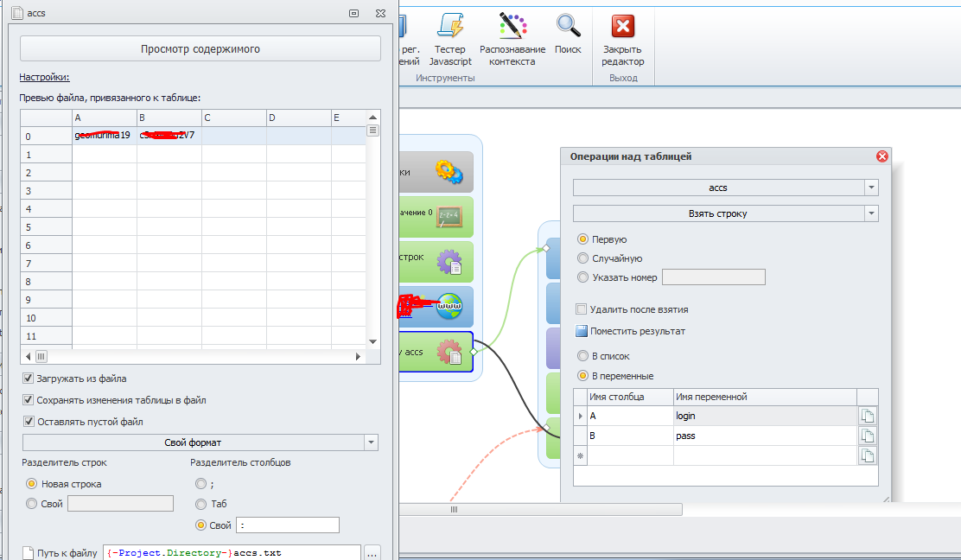Click the Настройки: link
Viewport: 961px width, 560px height.
(x=44, y=77)
